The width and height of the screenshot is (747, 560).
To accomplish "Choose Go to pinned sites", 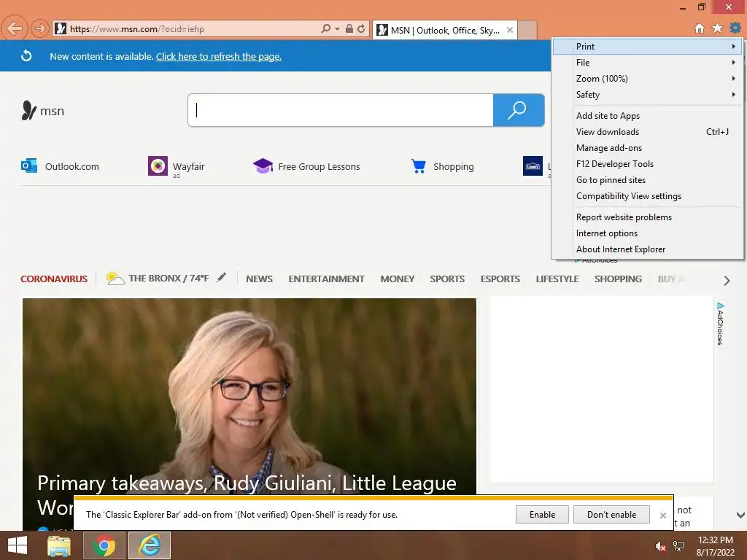I will click(647, 180).
